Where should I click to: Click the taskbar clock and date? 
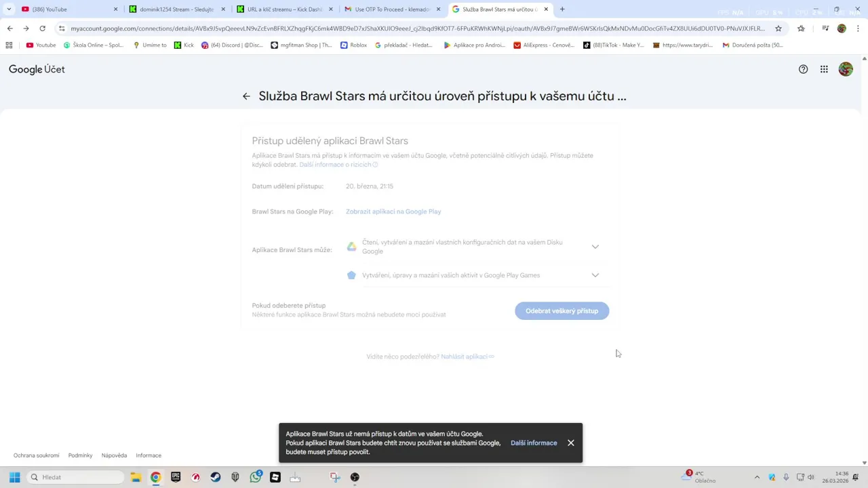coord(835,477)
